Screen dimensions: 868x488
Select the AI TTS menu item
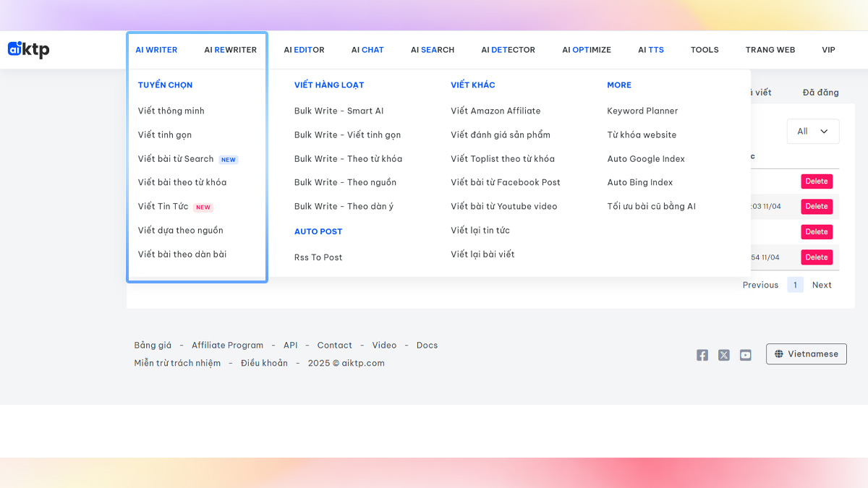[x=650, y=50]
